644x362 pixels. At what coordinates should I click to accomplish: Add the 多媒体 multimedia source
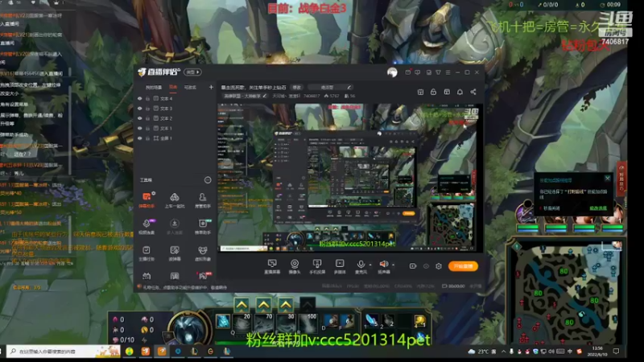[x=340, y=266]
